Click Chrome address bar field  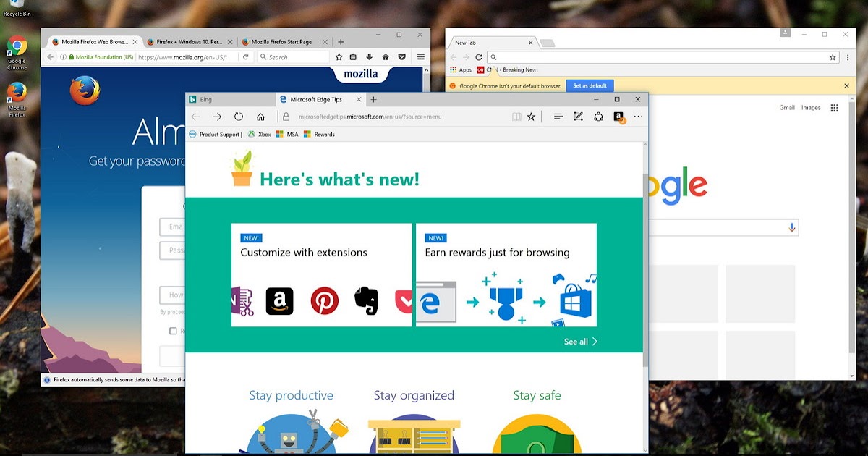point(663,57)
